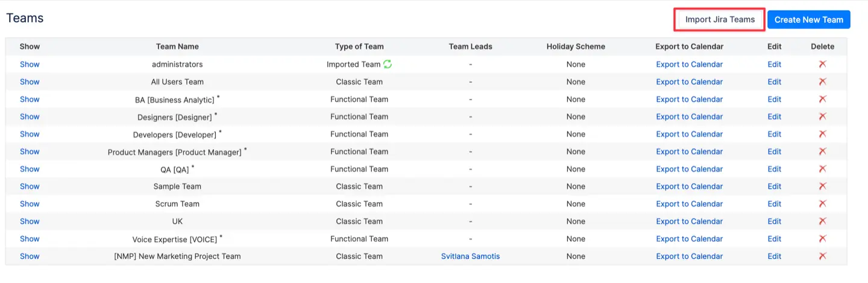Export the UK team to calendar
Screen dimensions: 868x283
(689, 221)
